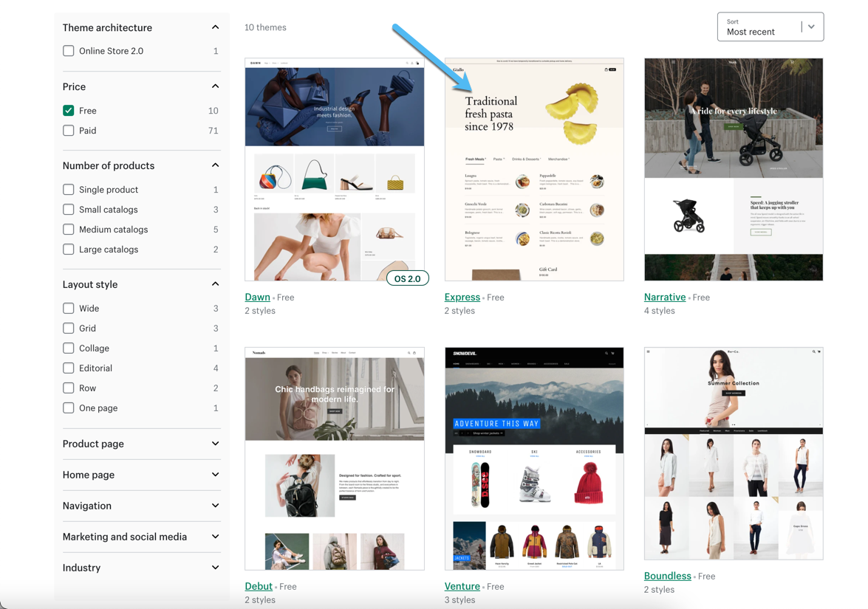Click the bag icon in the Narrative preview header

pyautogui.click(x=792, y=61)
